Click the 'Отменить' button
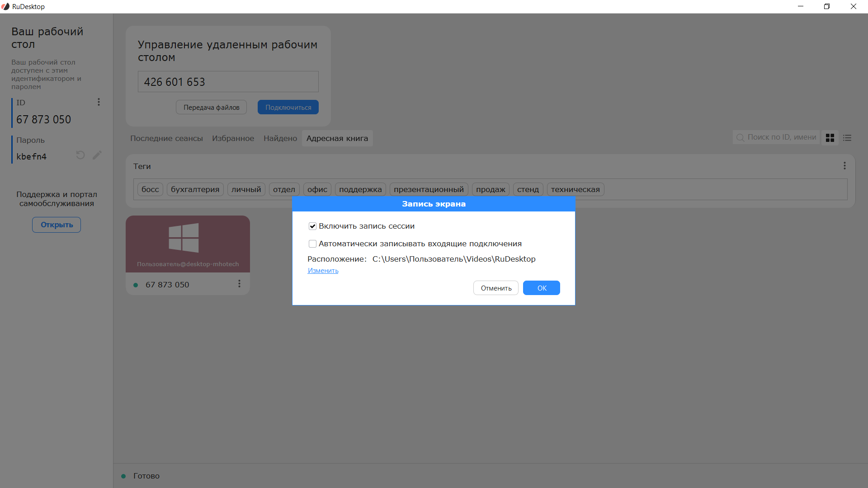The height and width of the screenshot is (488, 868). point(496,288)
